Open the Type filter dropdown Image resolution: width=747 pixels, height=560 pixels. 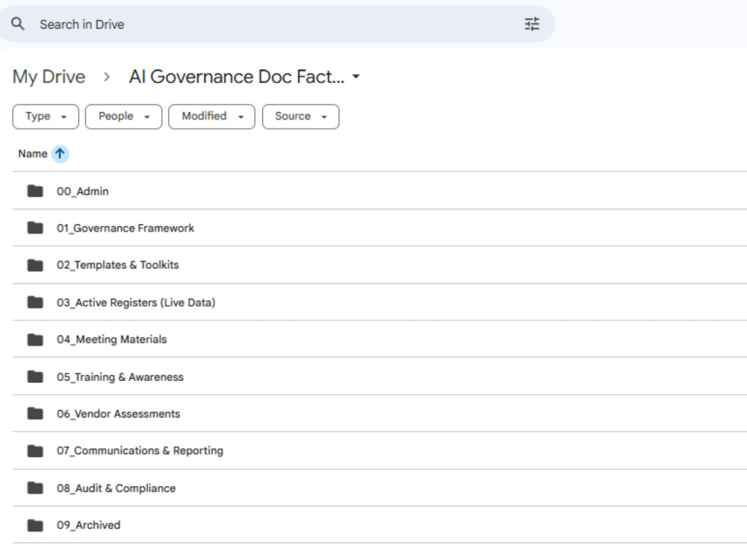[x=46, y=116]
